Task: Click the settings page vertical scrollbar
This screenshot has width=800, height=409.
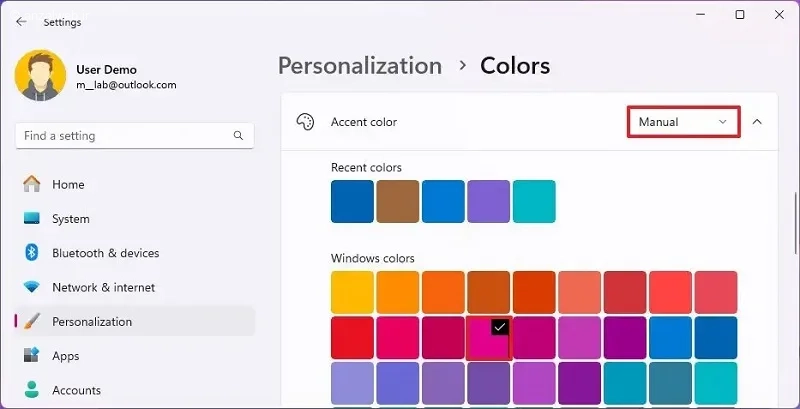Action: point(796,222)
